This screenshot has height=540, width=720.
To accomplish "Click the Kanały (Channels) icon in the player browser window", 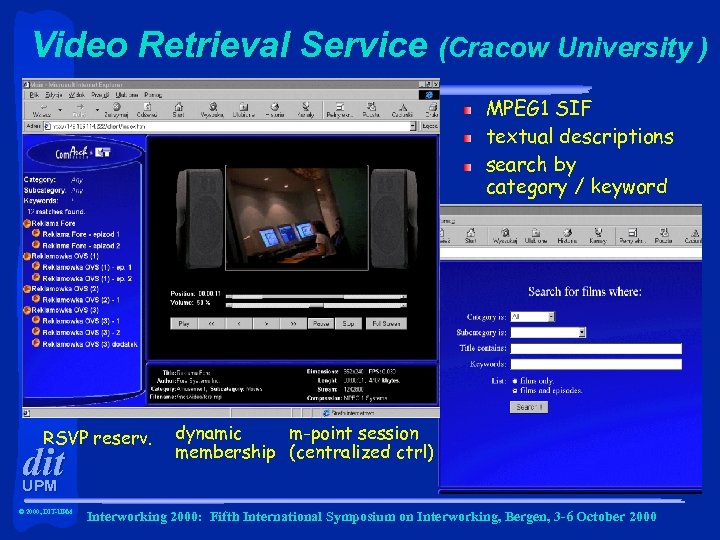I will tap(306, 110).
